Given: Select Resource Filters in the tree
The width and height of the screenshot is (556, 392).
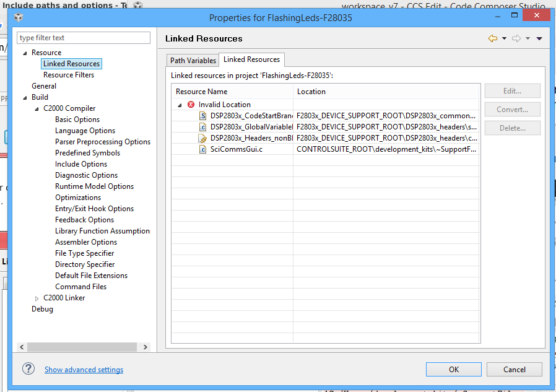Looking at the screenshot, I should (69, 75).
